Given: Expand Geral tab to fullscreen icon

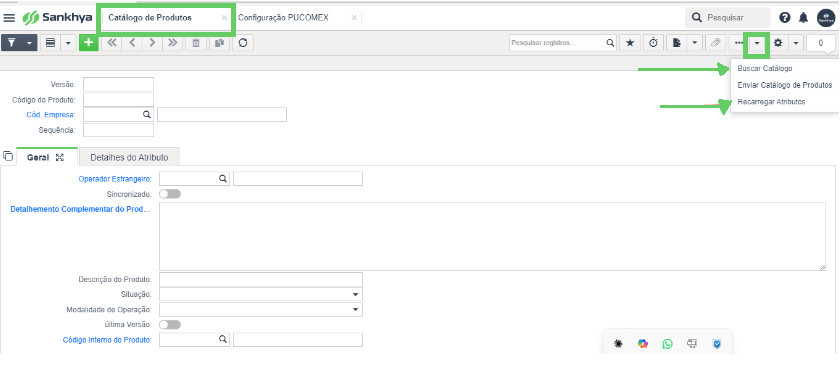Looking at the screenshot, I should coord(60,158).
